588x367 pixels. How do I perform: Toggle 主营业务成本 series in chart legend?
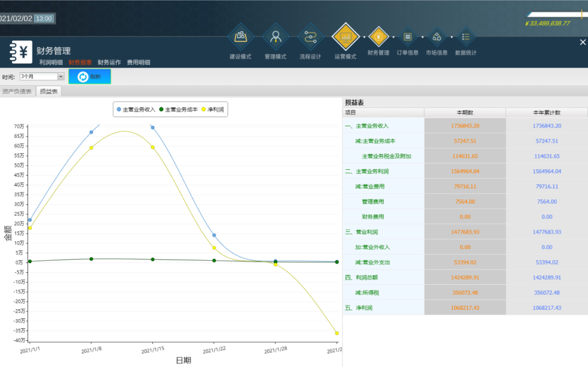tap(178, 109)
